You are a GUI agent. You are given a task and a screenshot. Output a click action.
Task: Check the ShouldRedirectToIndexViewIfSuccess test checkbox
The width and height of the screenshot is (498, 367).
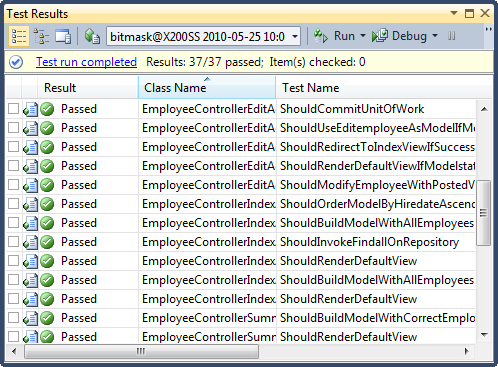(x=13, y=147)
